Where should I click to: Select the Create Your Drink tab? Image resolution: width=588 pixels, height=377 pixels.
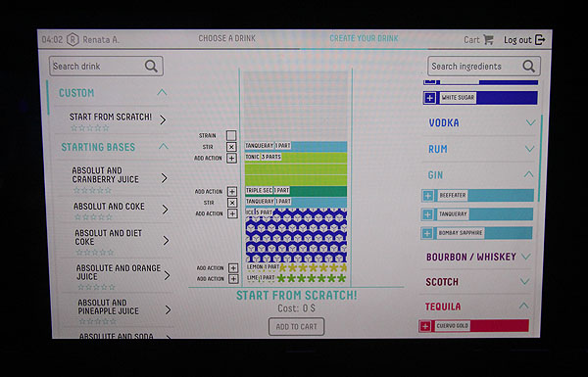pos(364,38)
